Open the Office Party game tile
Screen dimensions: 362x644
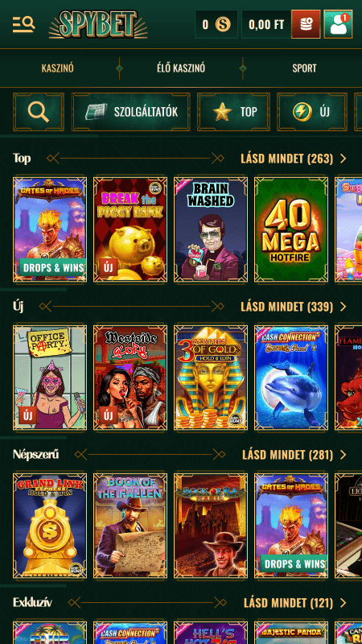[50, 378]
